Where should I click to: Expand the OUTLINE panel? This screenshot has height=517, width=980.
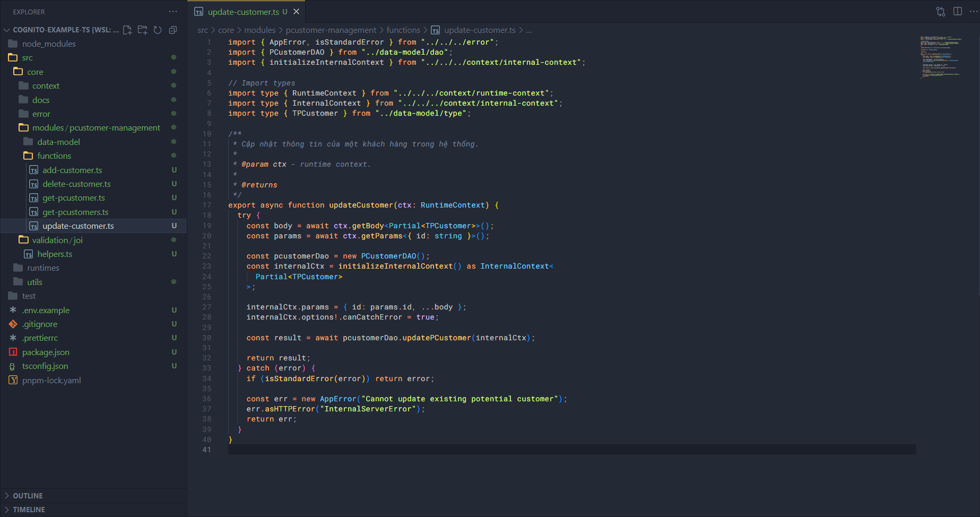28,496
